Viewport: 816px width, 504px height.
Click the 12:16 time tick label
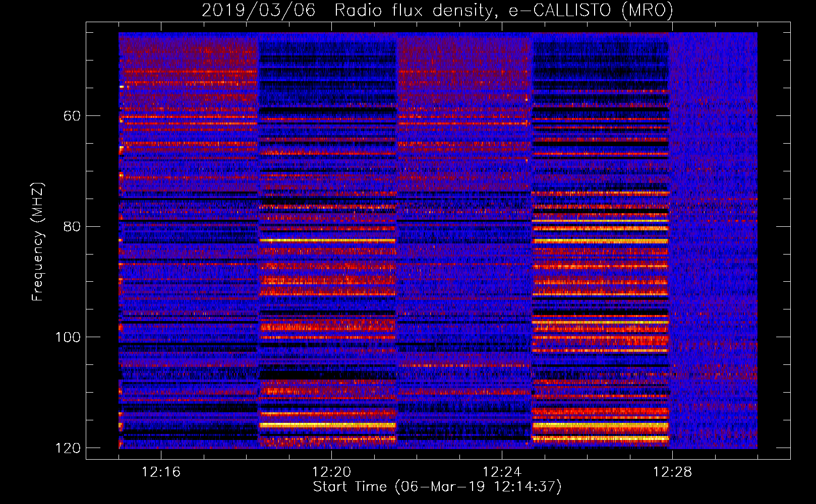click(x=161, y=472)
